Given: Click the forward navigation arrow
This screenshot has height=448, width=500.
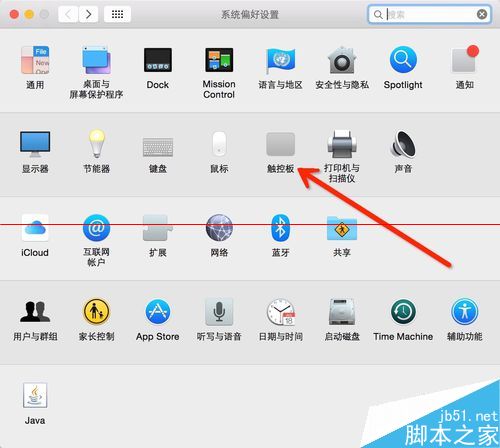Looking at the screenshot, I should [x=89, y=14].
